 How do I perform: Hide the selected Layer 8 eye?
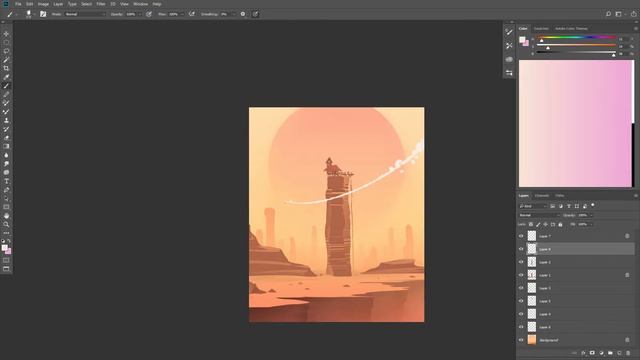tap(521, 249)
